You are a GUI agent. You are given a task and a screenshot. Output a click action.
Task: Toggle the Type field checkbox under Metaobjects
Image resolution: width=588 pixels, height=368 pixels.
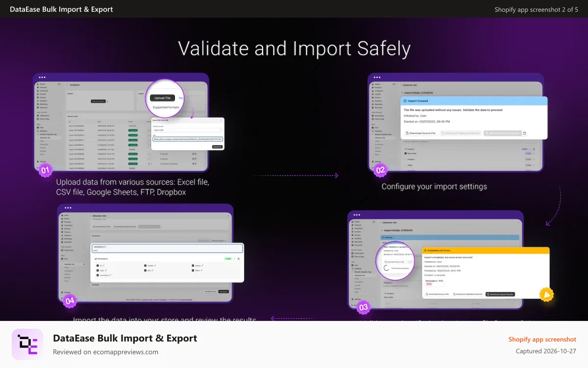tap(98, 270)
